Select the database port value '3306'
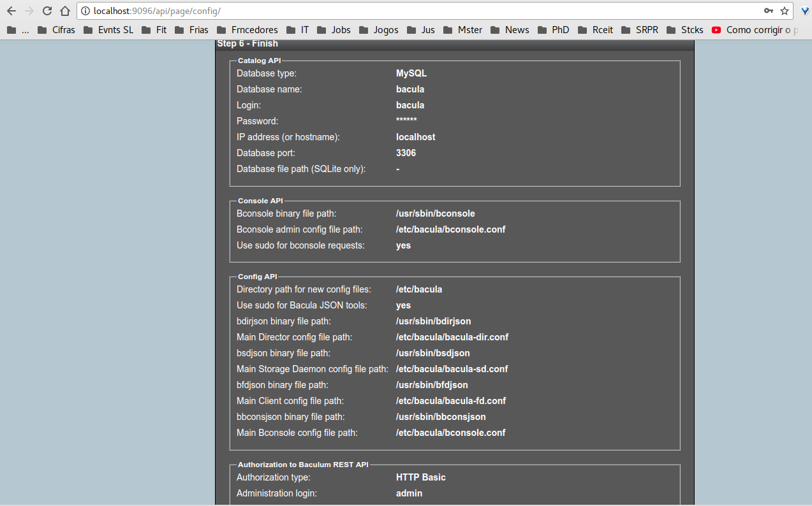The height and width of the screenshot is (506, 812). pyautogui.click(x=406, y=153)
